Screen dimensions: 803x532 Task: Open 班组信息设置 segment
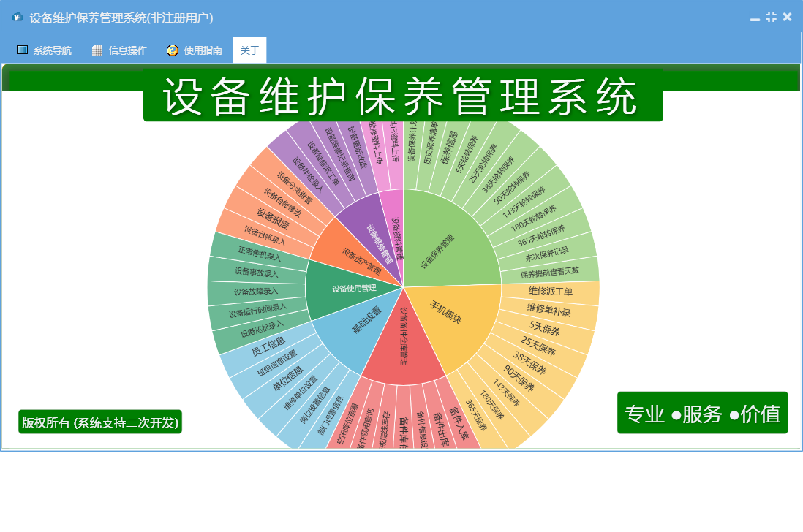(277, 363)
